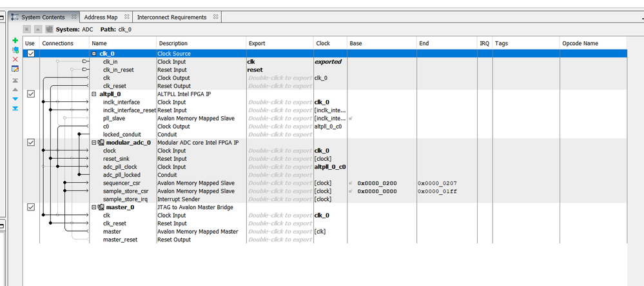Click the reset export name of clk_in_reset

[x=255, y=70]
